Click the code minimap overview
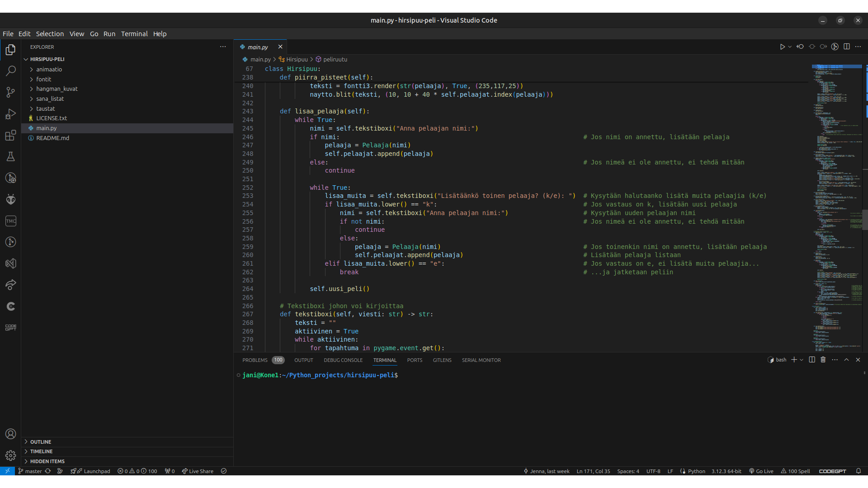Viewport: 868px width, 488px height. point(836,203)
